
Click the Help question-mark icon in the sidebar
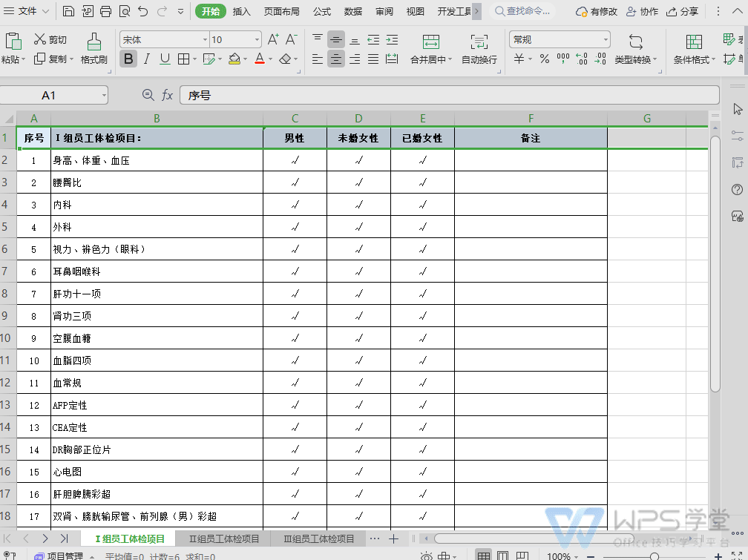click(x=737, y=190)
